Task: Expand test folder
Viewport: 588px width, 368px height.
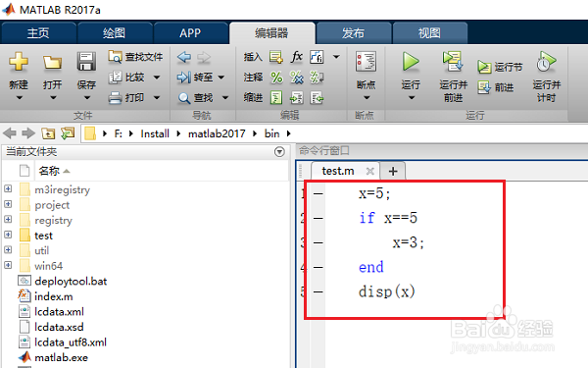Action: coord(8,235)
